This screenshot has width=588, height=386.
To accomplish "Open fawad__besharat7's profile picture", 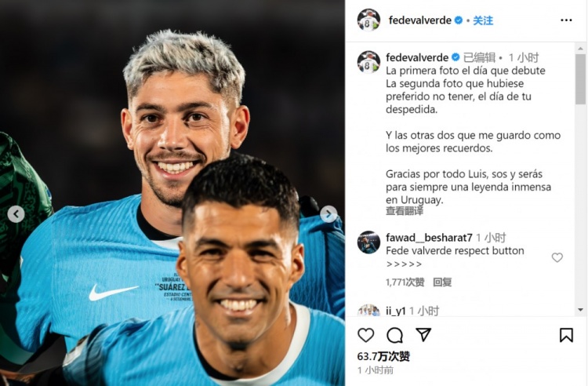I will [368, 242].
